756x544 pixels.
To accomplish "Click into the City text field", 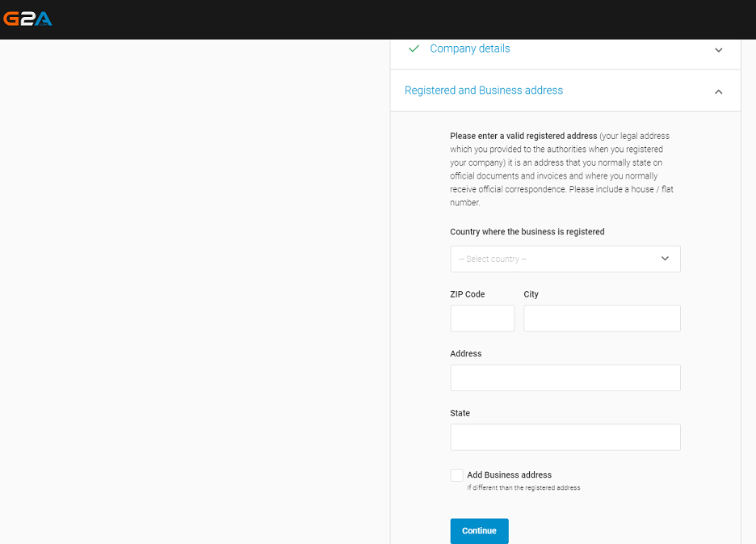I will [602, 318].
